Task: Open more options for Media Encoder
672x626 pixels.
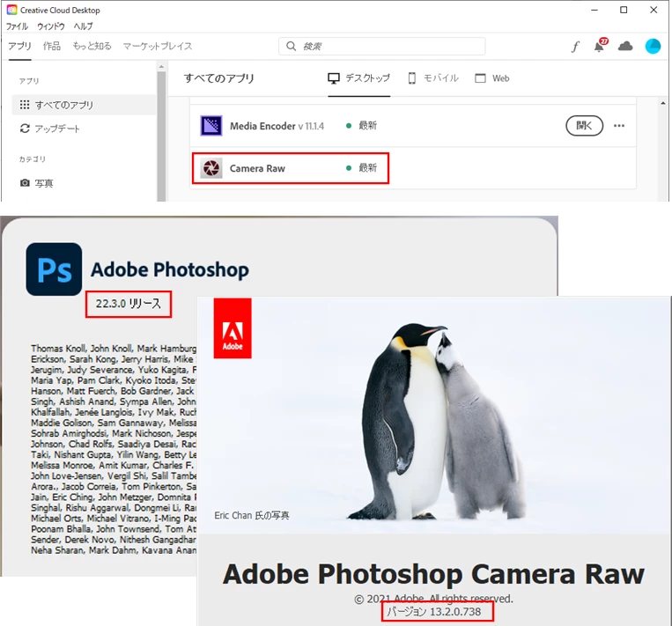Action: tap(619, 126)
